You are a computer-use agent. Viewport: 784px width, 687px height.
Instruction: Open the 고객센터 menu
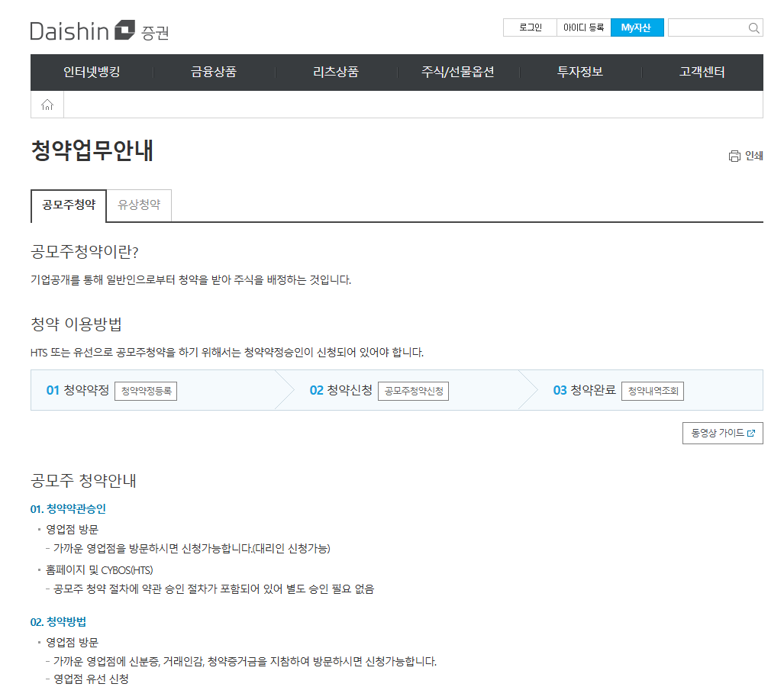702,73
